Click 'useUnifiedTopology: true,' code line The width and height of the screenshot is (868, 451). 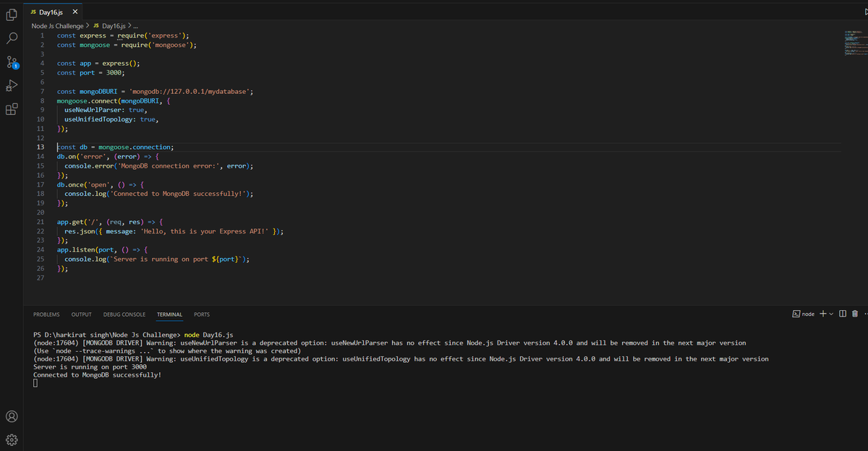111,119
